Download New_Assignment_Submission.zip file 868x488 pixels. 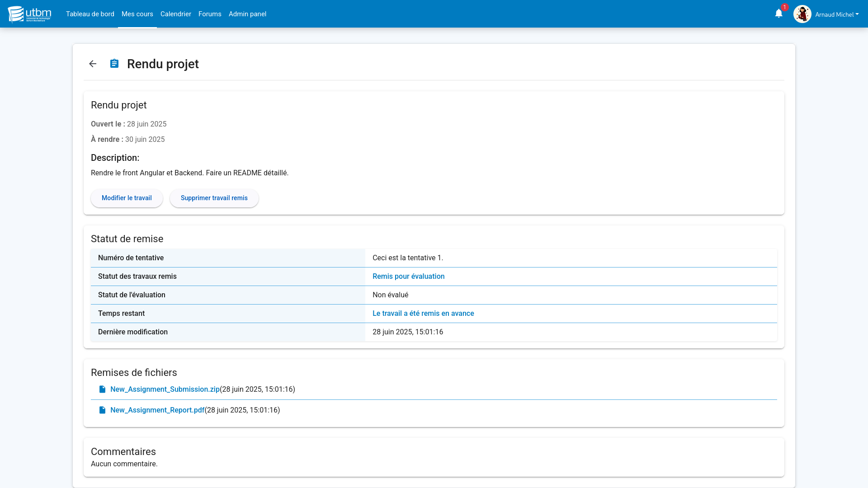tap(165, 389)
